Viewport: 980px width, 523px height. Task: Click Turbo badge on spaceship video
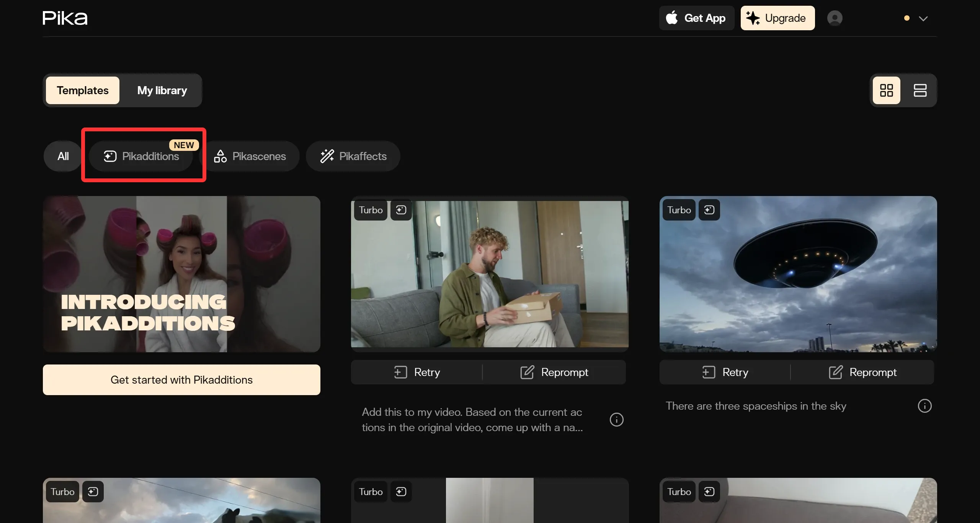point(679,210)
